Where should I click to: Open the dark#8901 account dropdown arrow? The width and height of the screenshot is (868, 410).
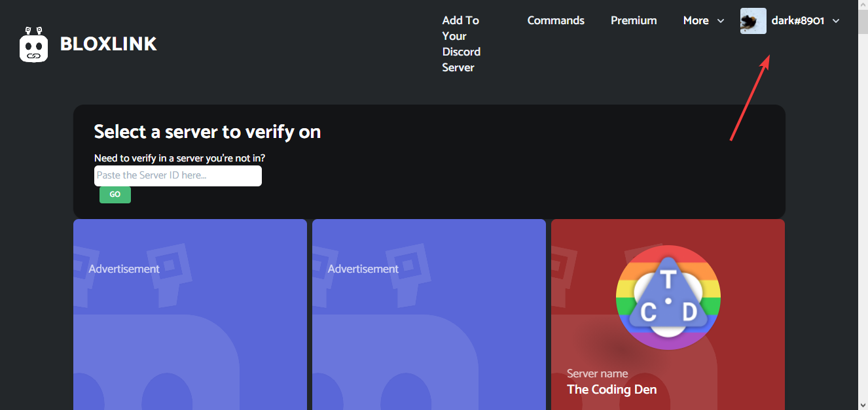pos(836,21)
